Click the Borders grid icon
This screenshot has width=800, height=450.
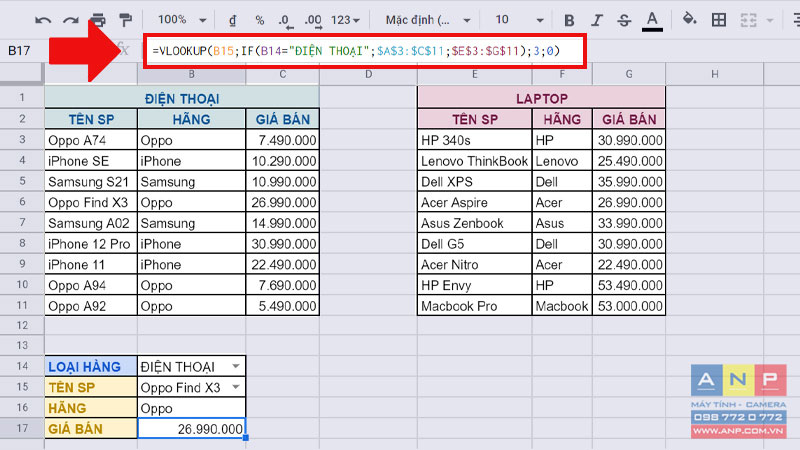[719, 20]
